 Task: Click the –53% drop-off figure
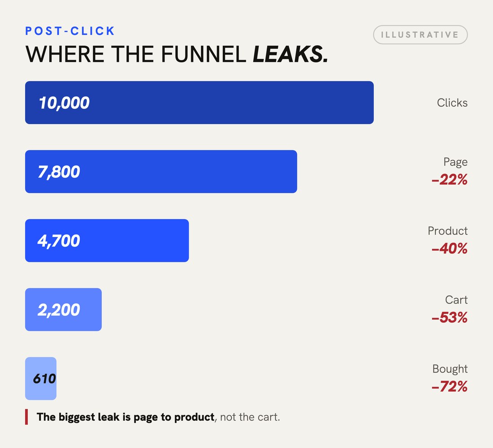tap(450, 318)
